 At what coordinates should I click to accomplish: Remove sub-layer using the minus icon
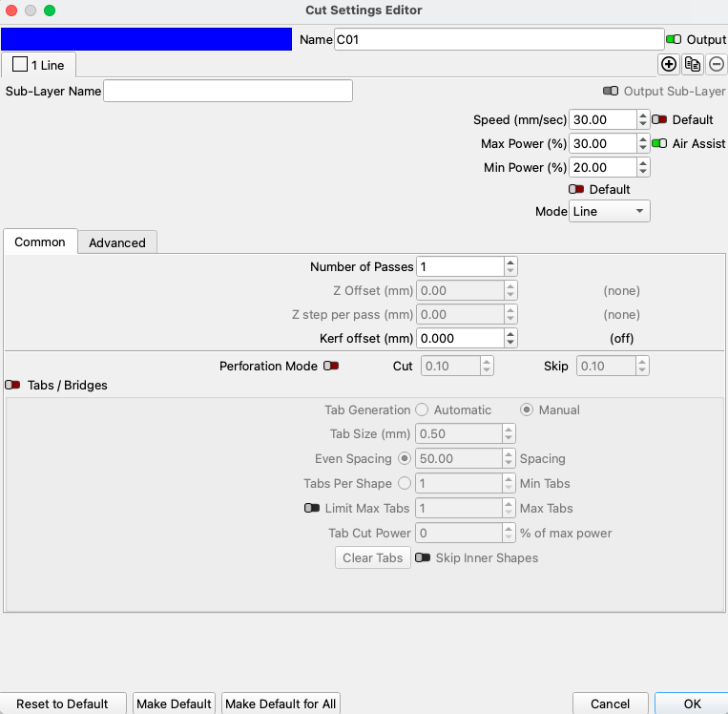click(717, 64)
